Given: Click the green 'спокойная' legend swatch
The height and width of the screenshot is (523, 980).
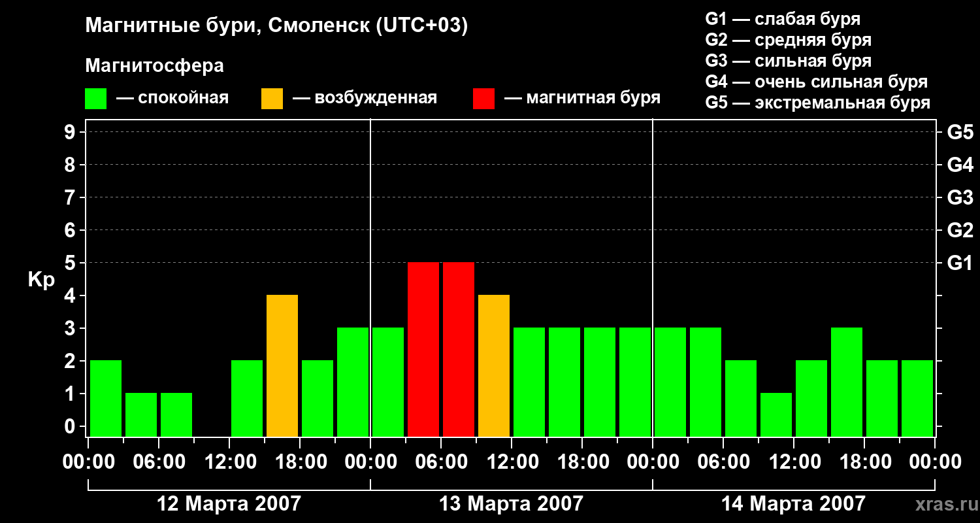Looking at the screenshot, I should pos(95,99).
